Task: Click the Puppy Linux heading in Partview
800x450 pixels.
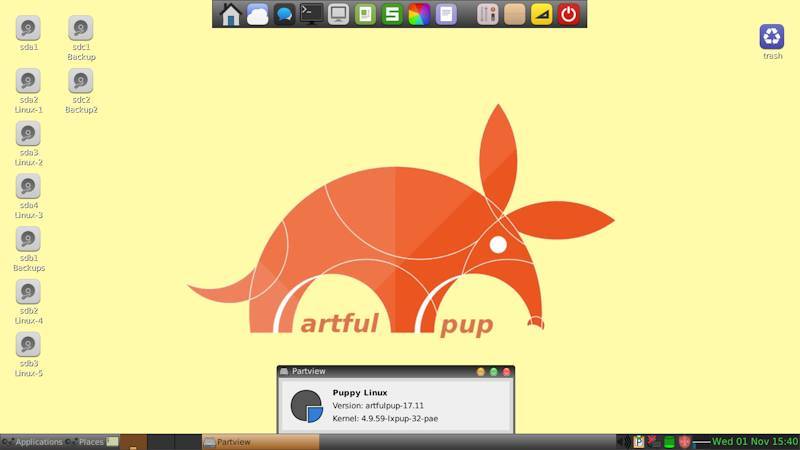Action: point(360,393)
